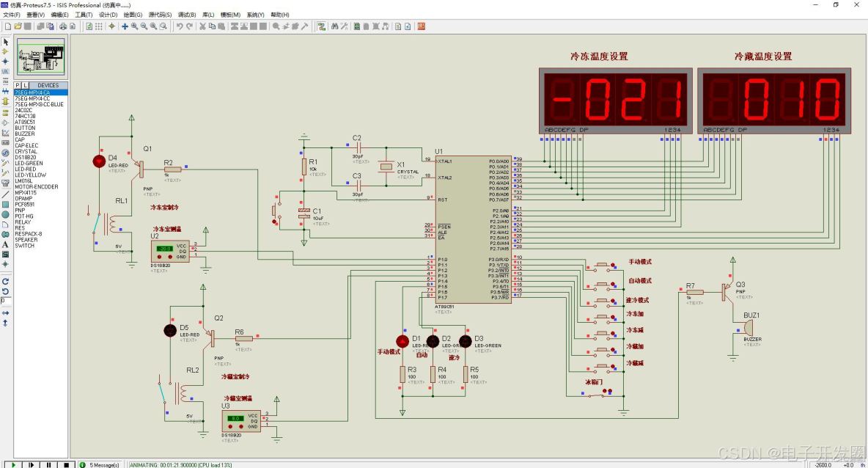Click the Rotate Clockwise icon

pyautogui.click(x=5, y=281)
